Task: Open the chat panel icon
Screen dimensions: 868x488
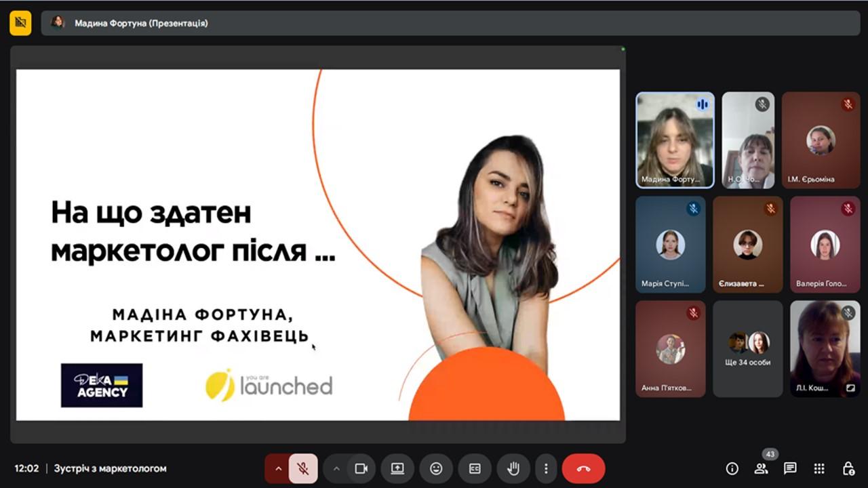Action: coord(790,468)
